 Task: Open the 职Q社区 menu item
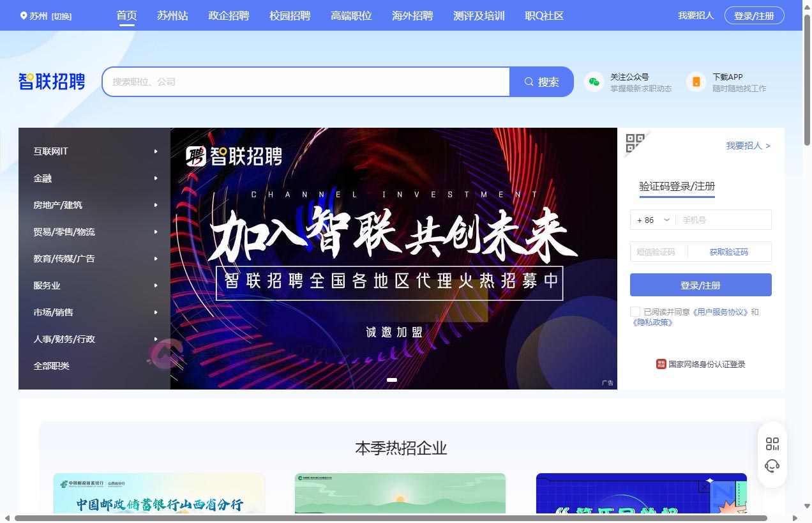click(x=543, y=15)
